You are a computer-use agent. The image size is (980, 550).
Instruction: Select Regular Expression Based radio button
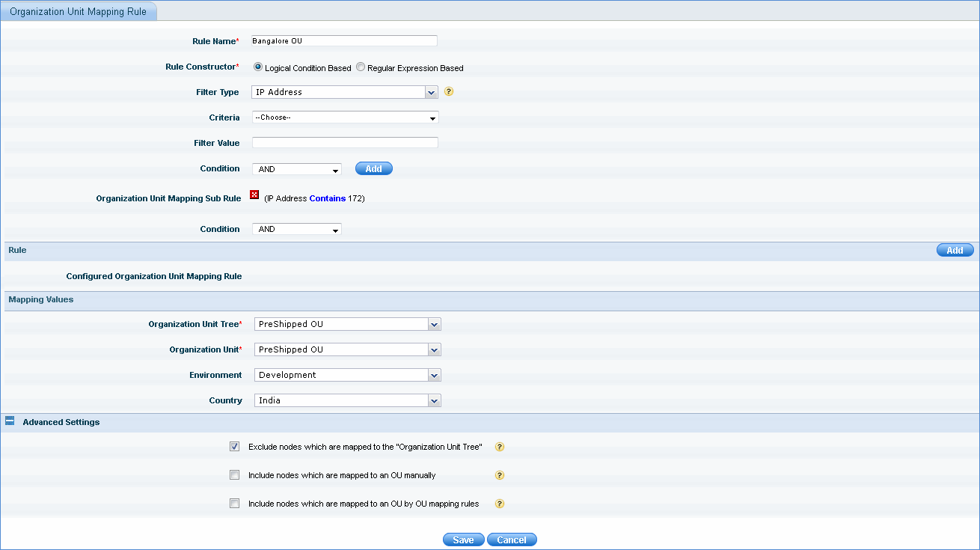tap(361, 67)
